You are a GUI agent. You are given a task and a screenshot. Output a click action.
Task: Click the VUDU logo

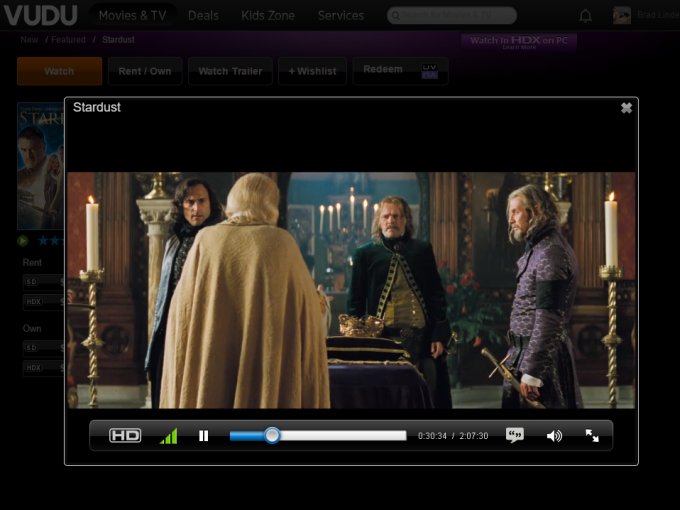pos(40,15)
